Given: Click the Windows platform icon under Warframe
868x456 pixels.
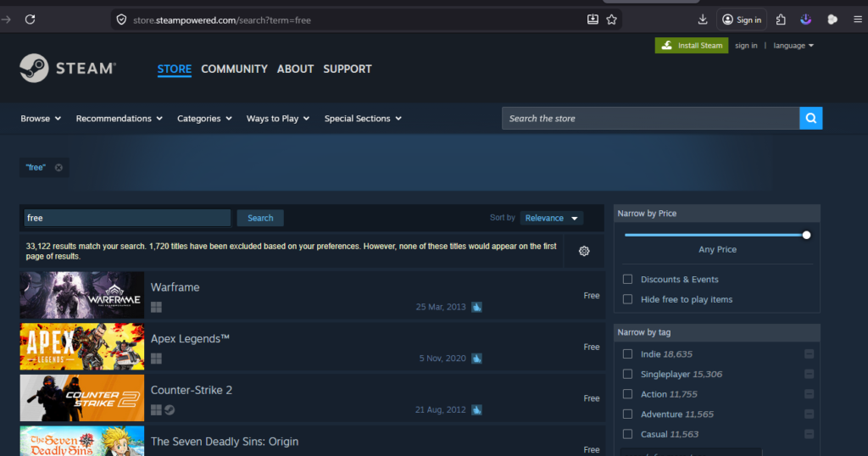Looking at the screenshot, I should [156, 307].
